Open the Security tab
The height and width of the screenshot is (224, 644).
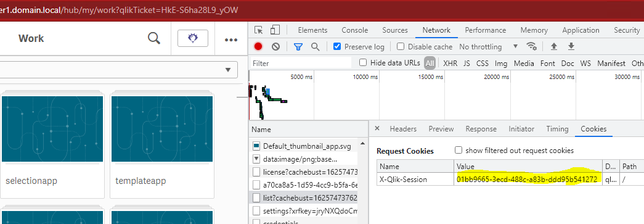pyautogui.click(x=627, y=30)
